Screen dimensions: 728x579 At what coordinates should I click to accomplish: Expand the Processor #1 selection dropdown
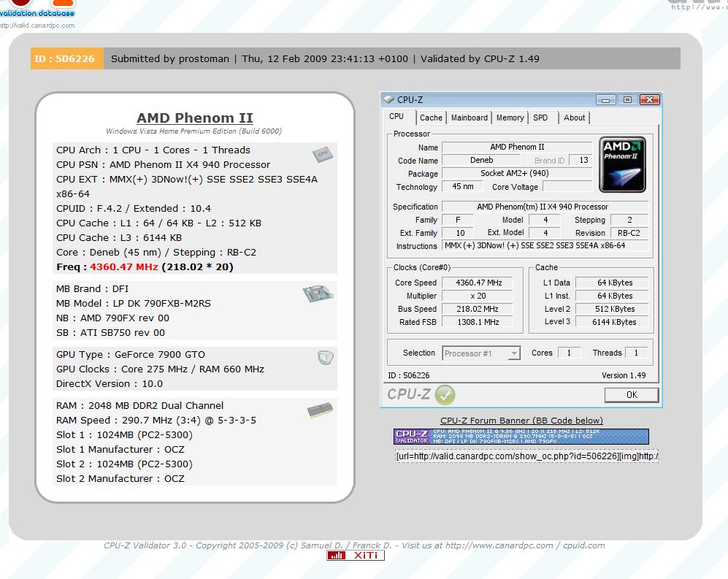[514, 353]
